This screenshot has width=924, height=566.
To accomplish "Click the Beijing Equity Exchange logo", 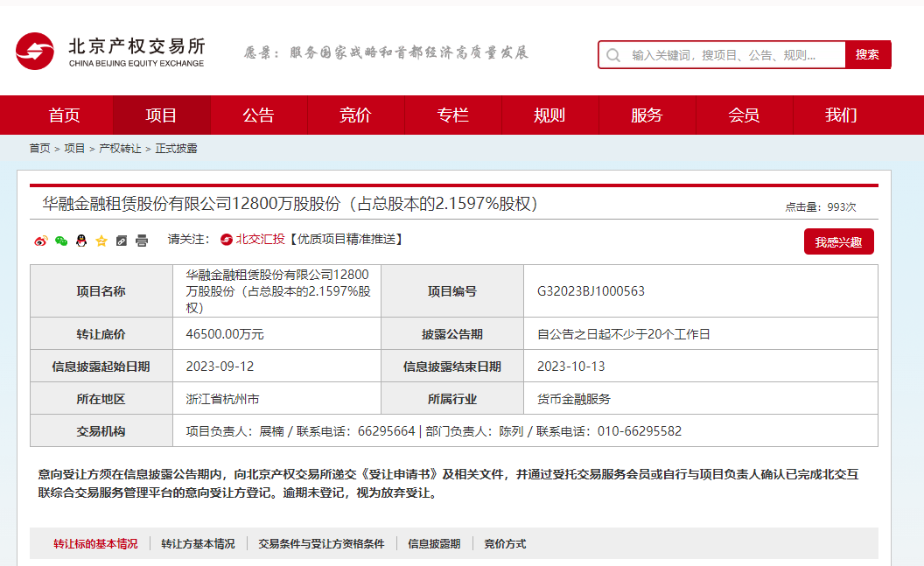I will tap(110, 52).
